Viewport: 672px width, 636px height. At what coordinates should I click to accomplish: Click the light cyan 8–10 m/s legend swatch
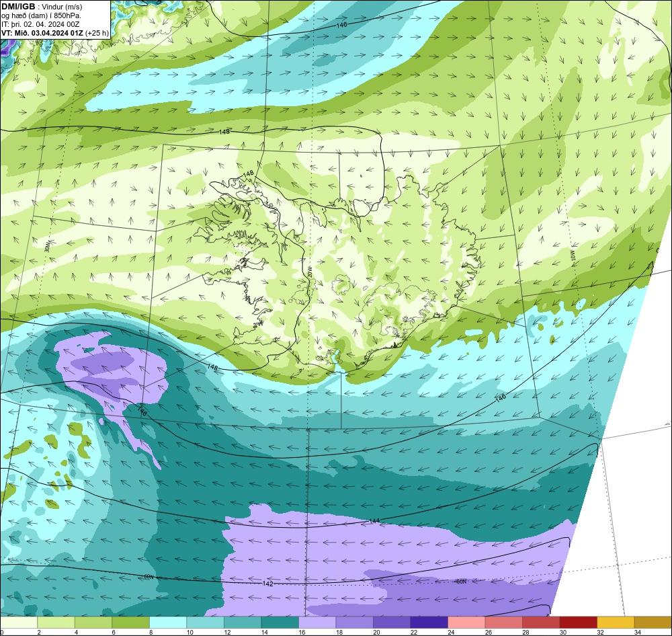click(x=168, y=622)
